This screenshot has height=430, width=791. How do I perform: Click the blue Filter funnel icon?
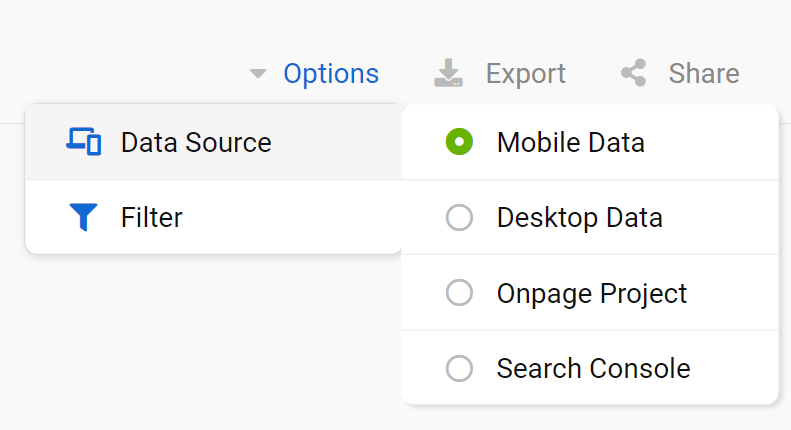tap(83, 217)
